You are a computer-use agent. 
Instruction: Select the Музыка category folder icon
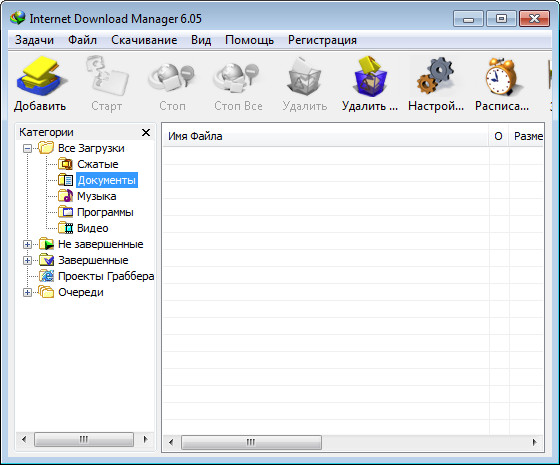pos(65,196)
